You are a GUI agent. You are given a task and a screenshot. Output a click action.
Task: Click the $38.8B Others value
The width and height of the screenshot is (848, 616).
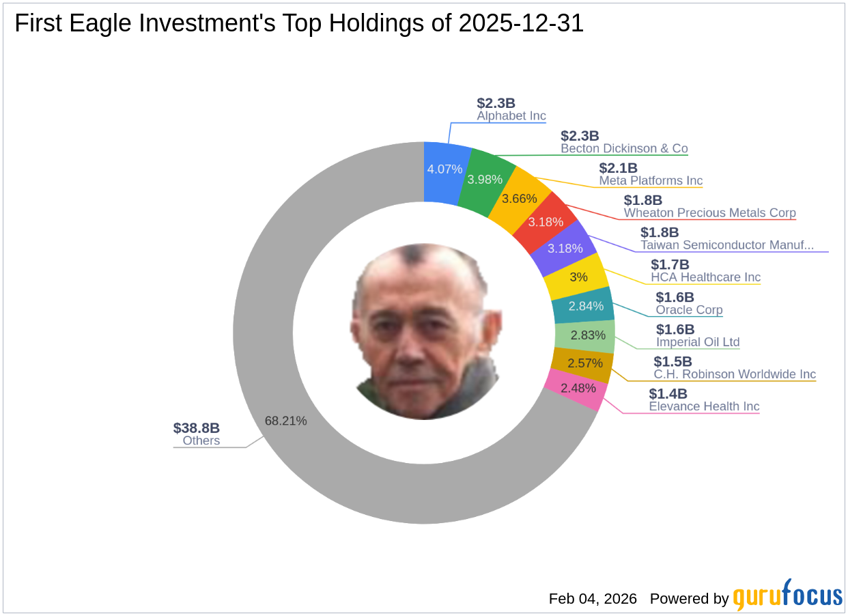pyautogui.click(x=197, y=428)
